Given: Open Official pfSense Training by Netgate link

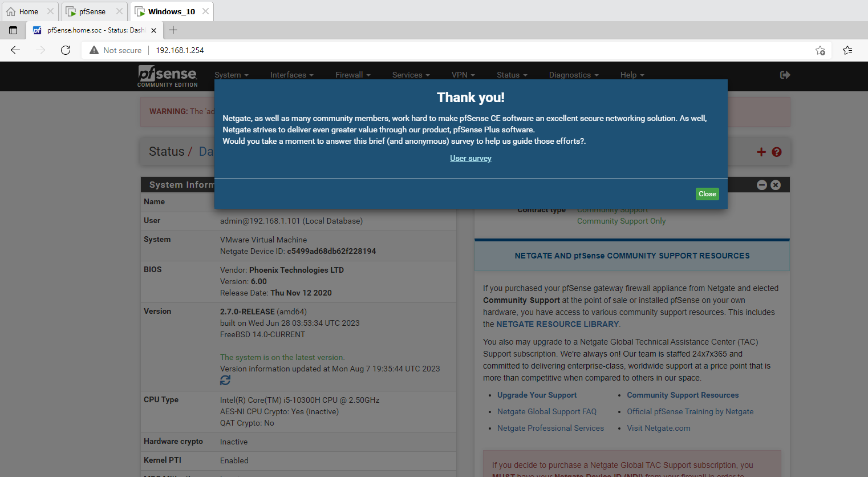Looking at the screenshot, I should (690, 411).
